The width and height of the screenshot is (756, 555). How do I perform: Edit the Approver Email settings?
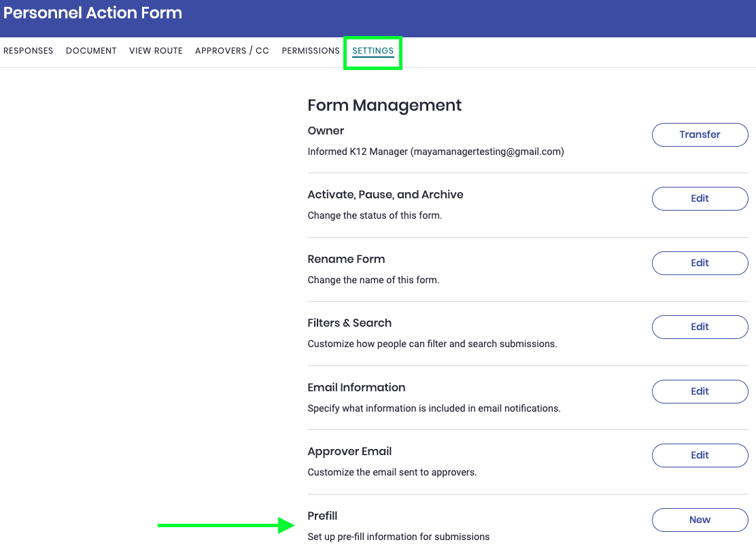pyautogui.click(x=700, y=455)
